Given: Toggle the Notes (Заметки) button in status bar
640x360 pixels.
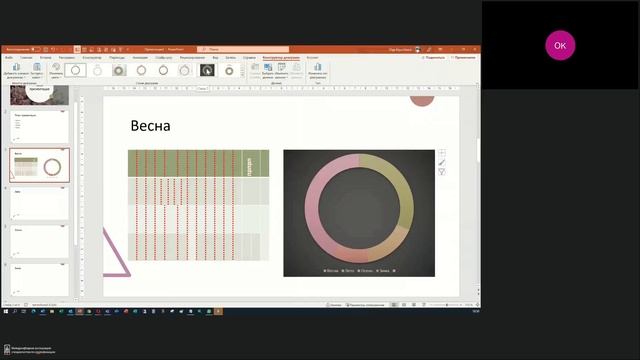Looking at the screenshot, I should pyautogui.click(x=334, y=305).
